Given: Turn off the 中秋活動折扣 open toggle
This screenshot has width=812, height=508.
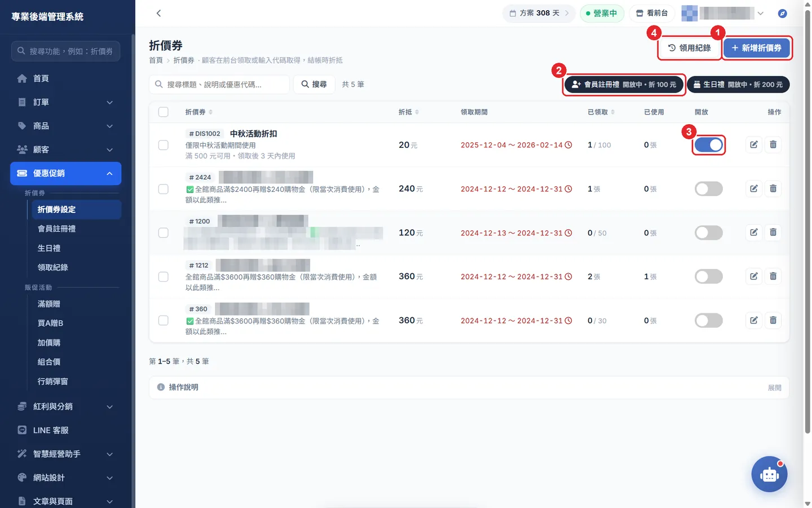Looking at the screenshot, I should [709, 145].
